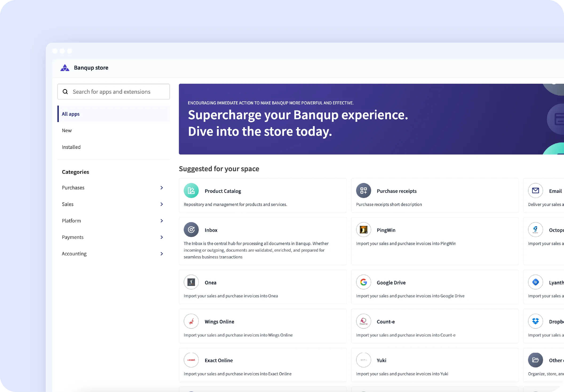Screen dimensions: 564x392
Task: Click the search magnifier icon
Action: click(65, 92)
